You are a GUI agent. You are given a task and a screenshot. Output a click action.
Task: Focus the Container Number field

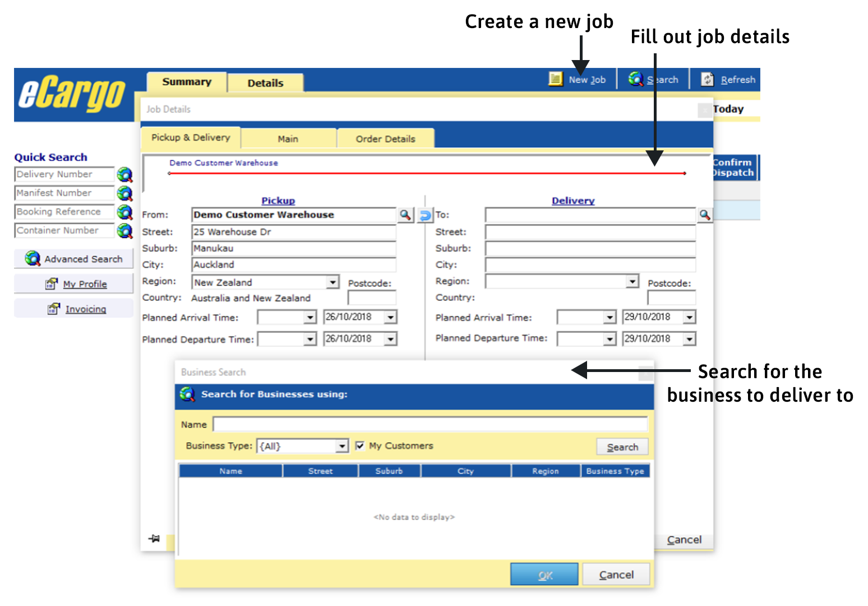(64, 230)
